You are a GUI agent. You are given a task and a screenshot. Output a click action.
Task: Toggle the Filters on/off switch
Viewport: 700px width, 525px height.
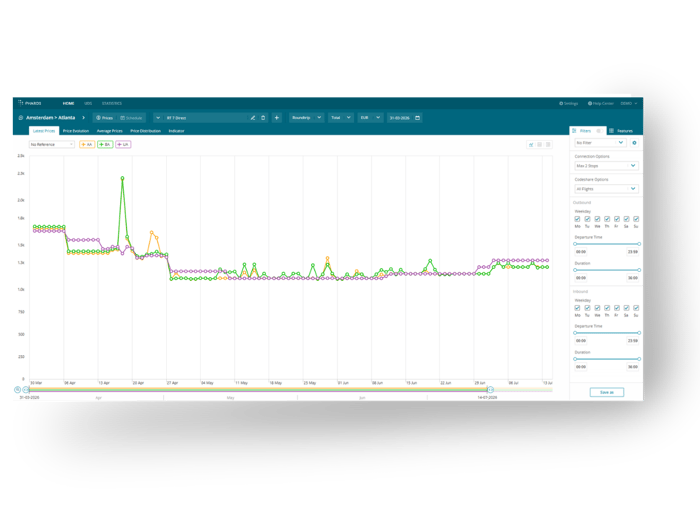599,131
